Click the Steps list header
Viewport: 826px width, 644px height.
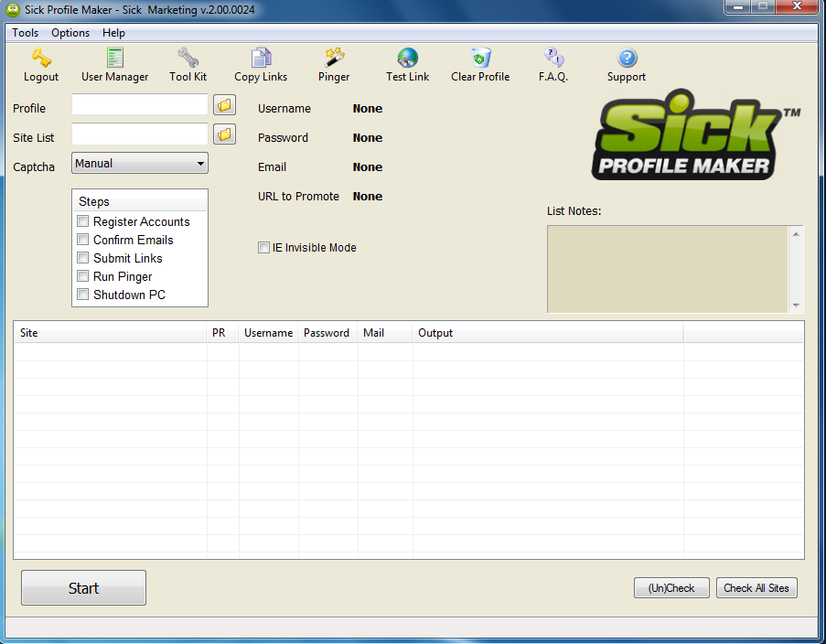[140, 202]
